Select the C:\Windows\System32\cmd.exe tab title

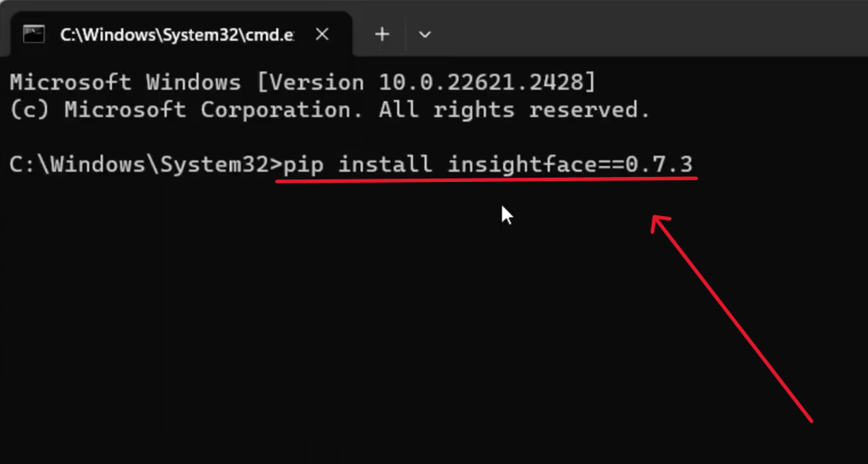coord(177,35)
